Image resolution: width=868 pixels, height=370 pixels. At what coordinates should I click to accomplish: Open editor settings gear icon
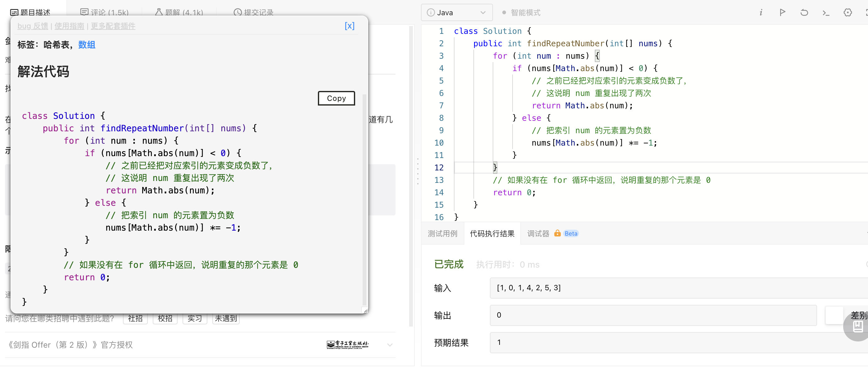(x=848, y=12)
